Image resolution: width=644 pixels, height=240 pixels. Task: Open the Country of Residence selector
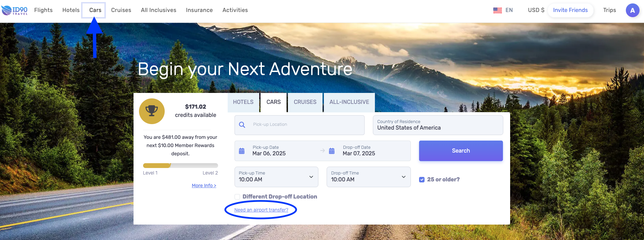438,125
